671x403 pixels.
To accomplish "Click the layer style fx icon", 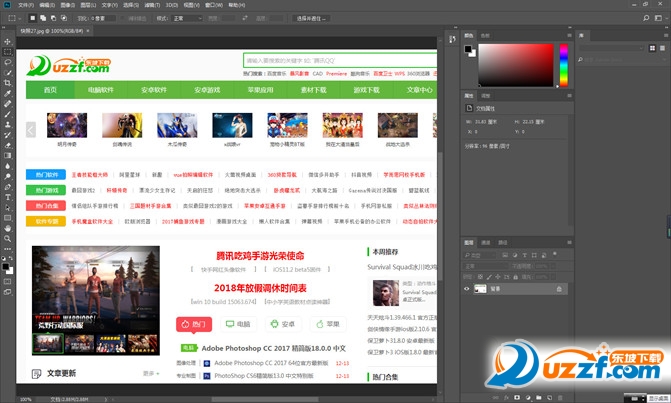I will 506,397.
